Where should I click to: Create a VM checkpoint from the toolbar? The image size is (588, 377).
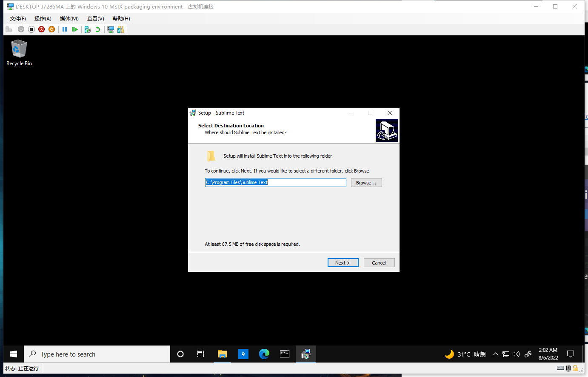coord(88,29)
